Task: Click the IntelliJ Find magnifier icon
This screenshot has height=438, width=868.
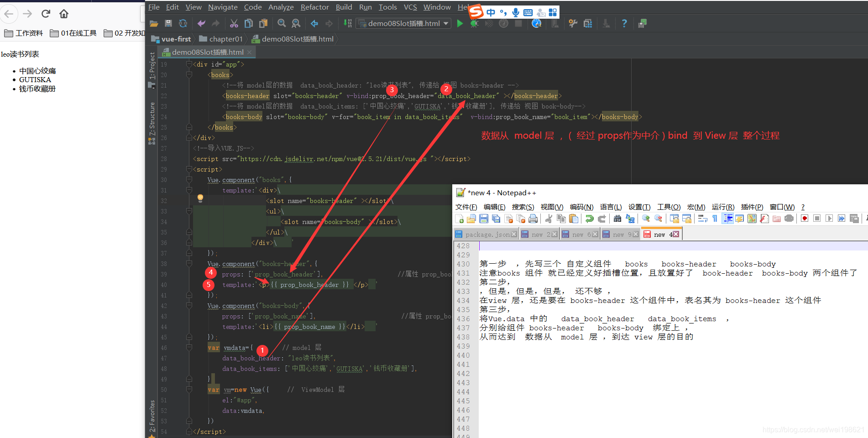Action: (x=282, y=23)
